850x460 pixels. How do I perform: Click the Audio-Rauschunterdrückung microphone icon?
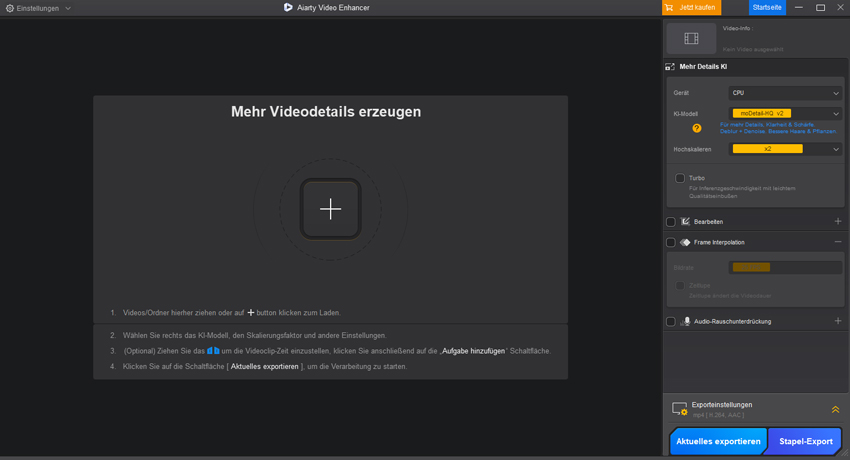pyautogui.click(x=686, y=321)
